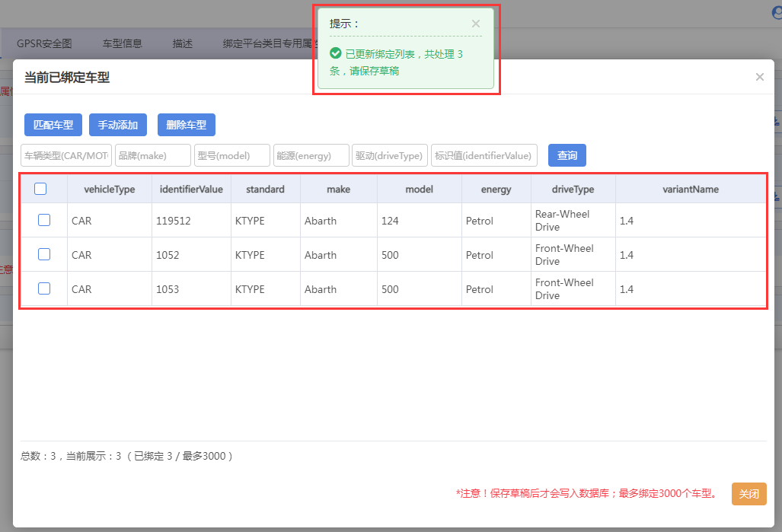The image size is (782, 532).
Task: Toggle the select-all checkbox in table header
Action: [x=40, y=189]
